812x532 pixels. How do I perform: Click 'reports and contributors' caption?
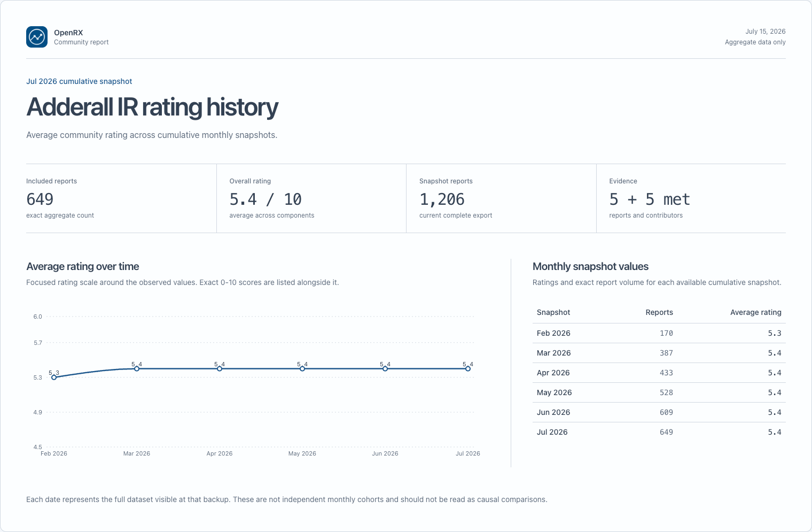[x=646, y=215]
